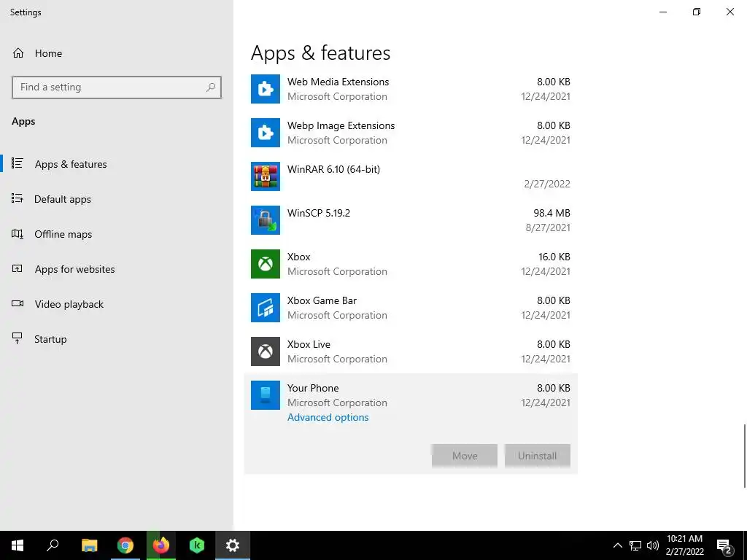
Task: Select the Web Media Extensions entry
Action: click(x=411, y=89)
